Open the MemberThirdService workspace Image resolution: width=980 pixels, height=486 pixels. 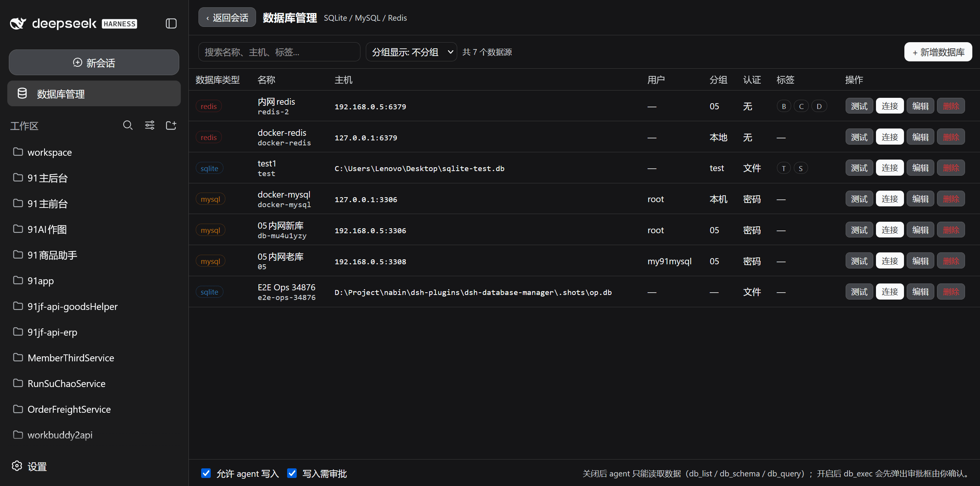[94, 357]
